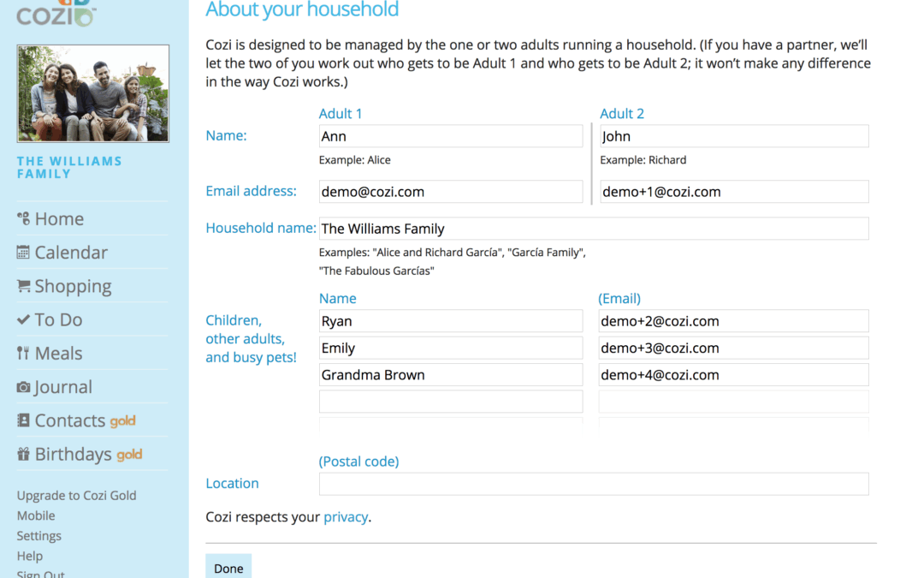924x578 pixels.
Task: Click the Shopping cart icon
Action: [23, 286]
